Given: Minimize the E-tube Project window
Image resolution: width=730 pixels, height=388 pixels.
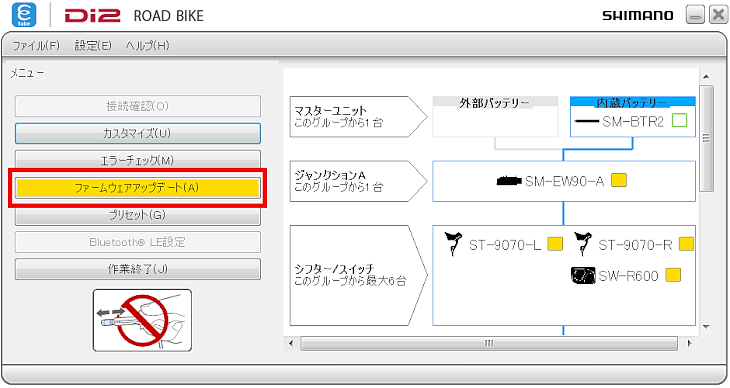Looking at the screenshot, I should [x=695, y=15].
